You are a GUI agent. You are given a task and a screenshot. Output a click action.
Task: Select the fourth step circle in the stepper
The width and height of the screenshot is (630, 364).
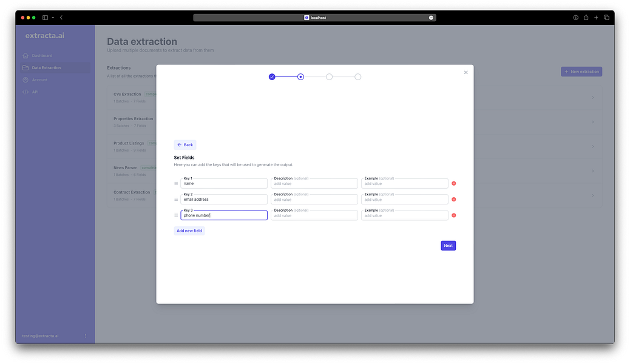(x=358, y=76)
